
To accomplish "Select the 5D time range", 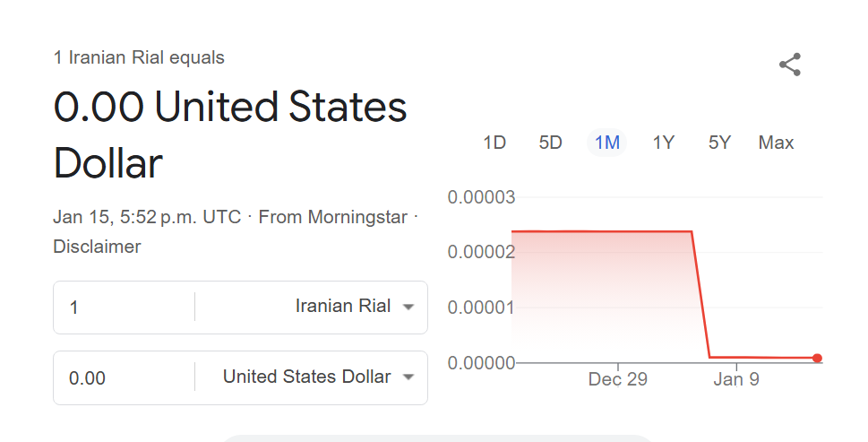I will click(x=550, y=143).
